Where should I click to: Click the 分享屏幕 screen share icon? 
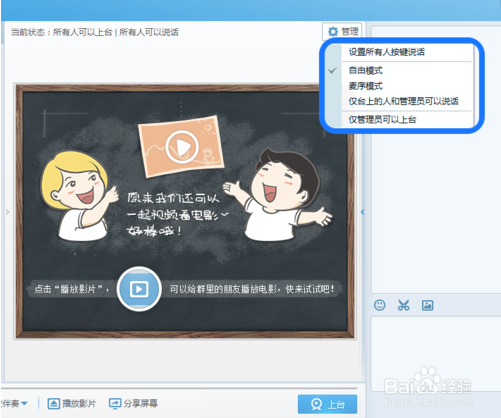pos(115,404)
